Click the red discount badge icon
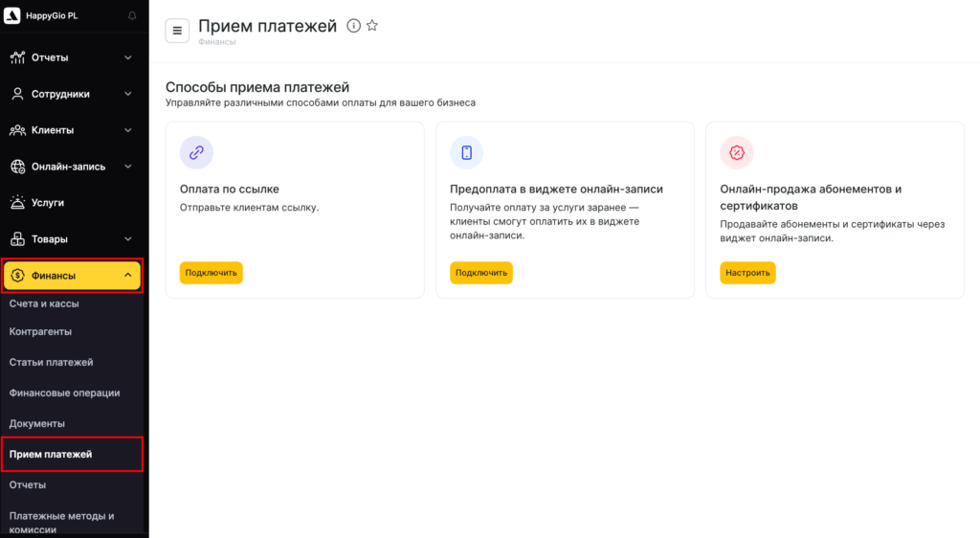 pos(737,152)
